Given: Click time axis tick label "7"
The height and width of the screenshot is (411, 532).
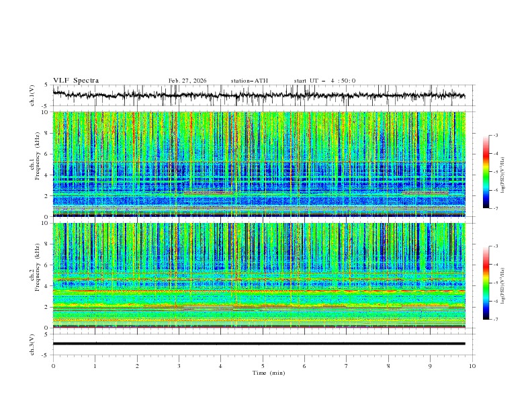Looking at the screenshot, I should (x=347, y=366).
